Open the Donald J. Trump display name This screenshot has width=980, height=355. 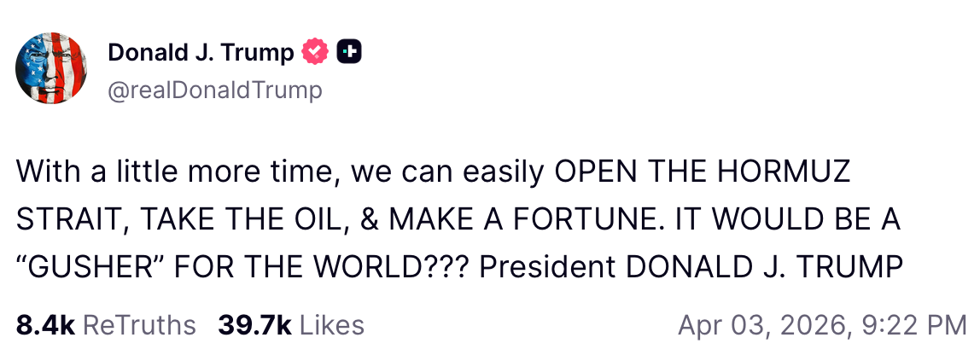[x=201, y=53]
